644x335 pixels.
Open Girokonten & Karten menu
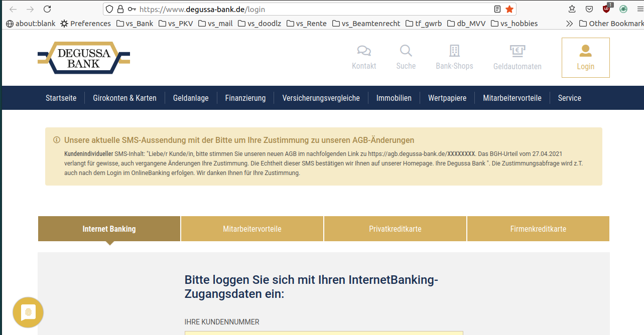[124, 98]
